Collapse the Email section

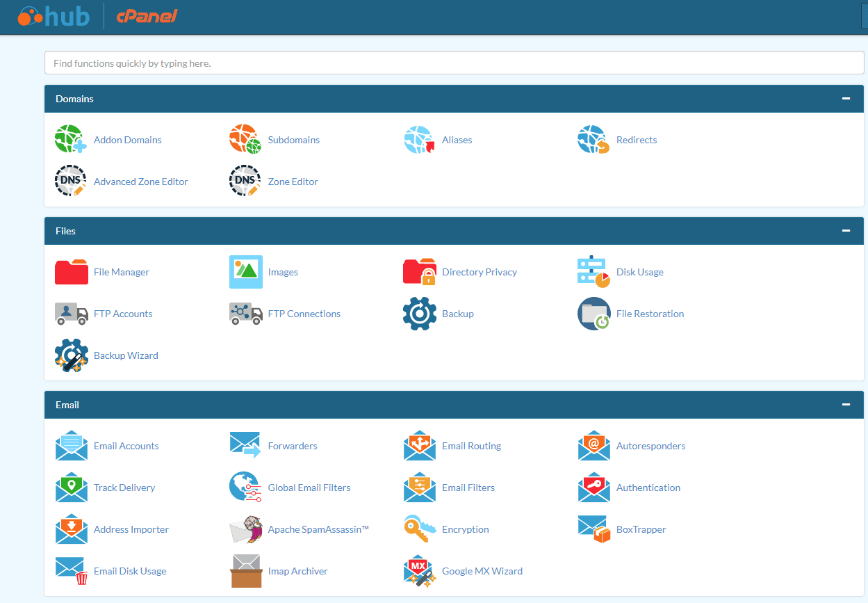coord(846,404)
